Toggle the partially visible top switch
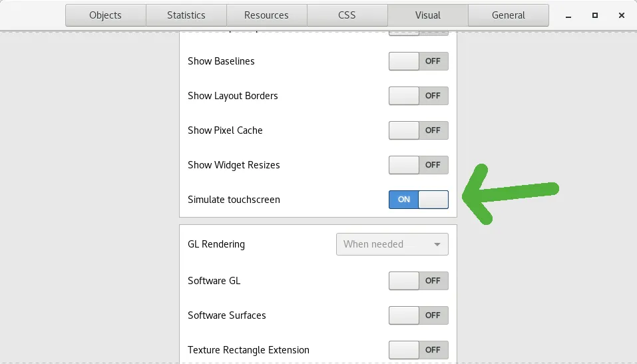The image size is (637, 364). pos(418,33)
